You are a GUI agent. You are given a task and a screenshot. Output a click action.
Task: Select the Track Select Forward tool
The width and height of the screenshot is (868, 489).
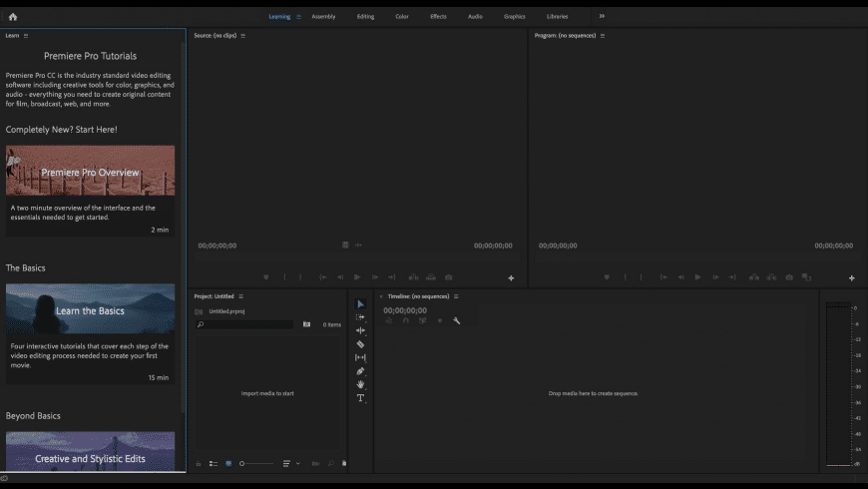tap(360, 317)
